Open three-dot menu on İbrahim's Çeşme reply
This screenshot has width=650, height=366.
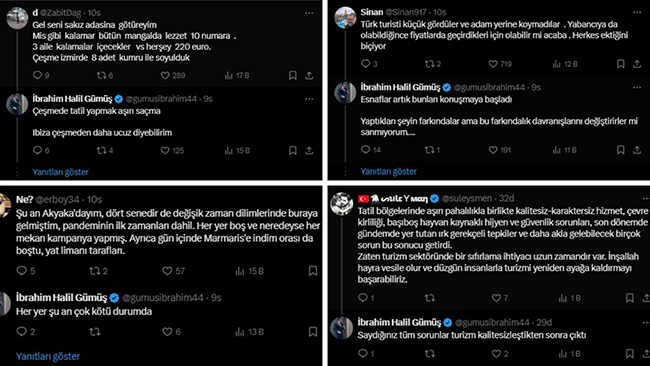(x=309, y=99)
